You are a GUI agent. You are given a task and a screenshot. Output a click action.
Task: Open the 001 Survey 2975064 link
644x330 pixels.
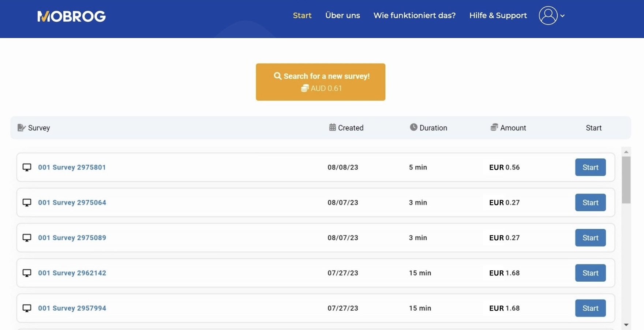click(72, 202)
